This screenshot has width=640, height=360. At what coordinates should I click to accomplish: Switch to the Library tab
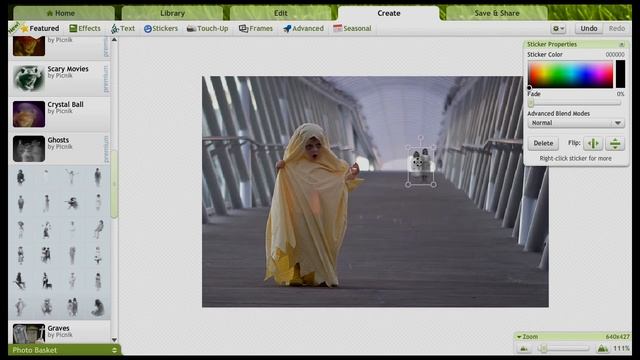click(172, 13)
